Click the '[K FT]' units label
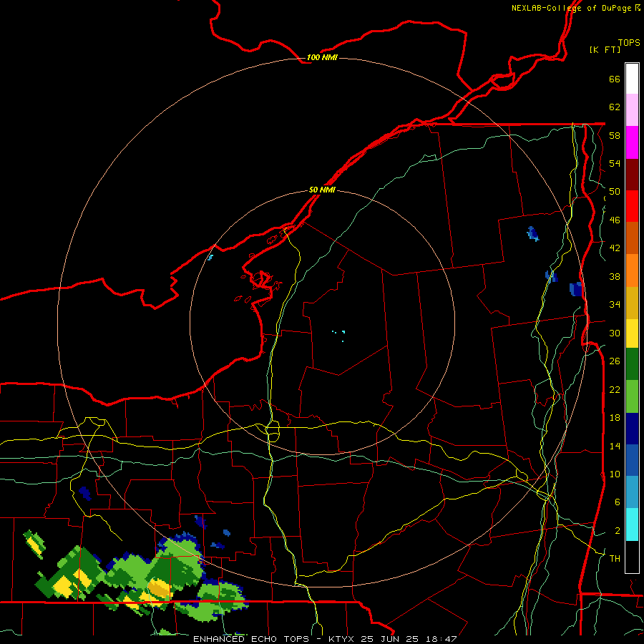This screenshot has height=644, width=644. 605,49
